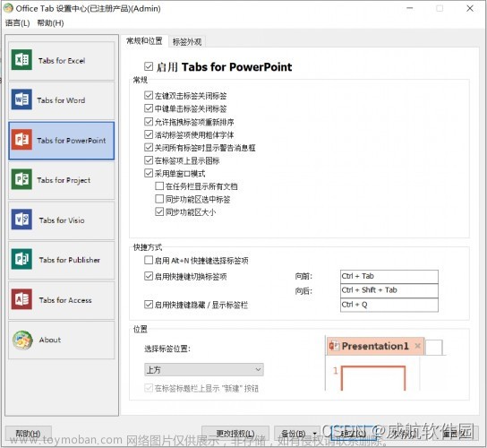Open the Tabs for Publisher settings
The width and height of the screenshot is (487, 448).
click(x=62, y=260)
